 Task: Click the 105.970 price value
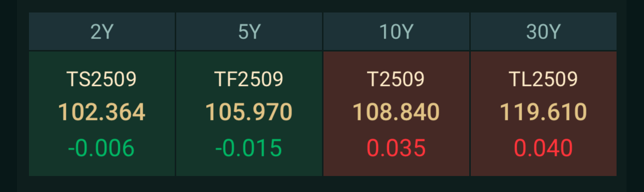(249, 112)
